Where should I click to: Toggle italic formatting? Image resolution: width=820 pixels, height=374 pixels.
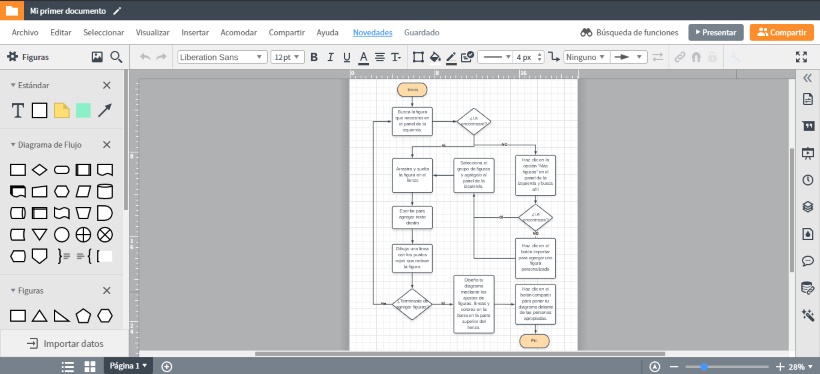click(331, 57)
